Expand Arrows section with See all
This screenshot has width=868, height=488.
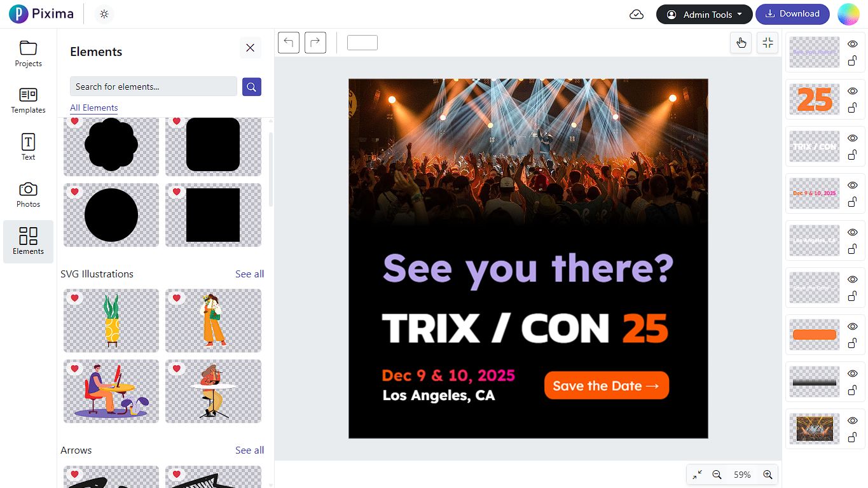point(249,450)
